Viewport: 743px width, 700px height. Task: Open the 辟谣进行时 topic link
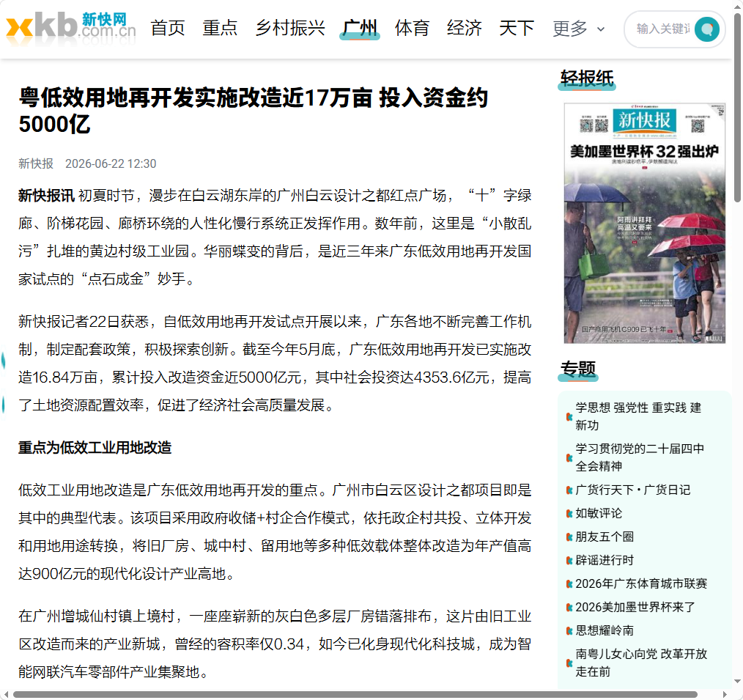click(605, 560)
